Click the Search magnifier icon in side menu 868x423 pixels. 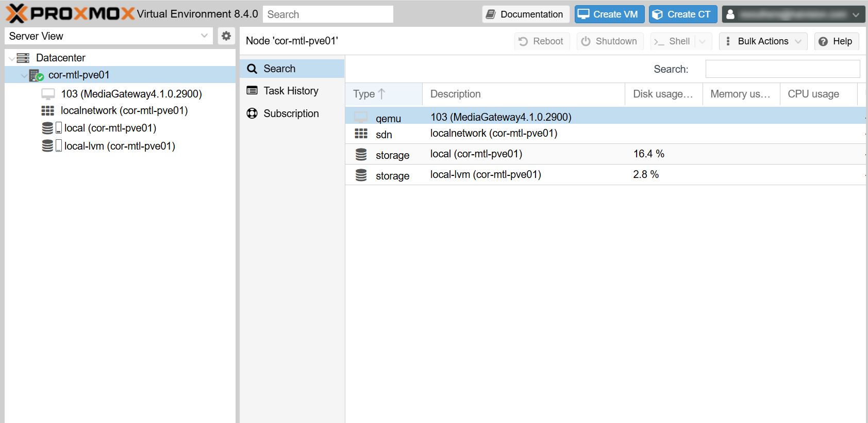[x=252, y=69]
